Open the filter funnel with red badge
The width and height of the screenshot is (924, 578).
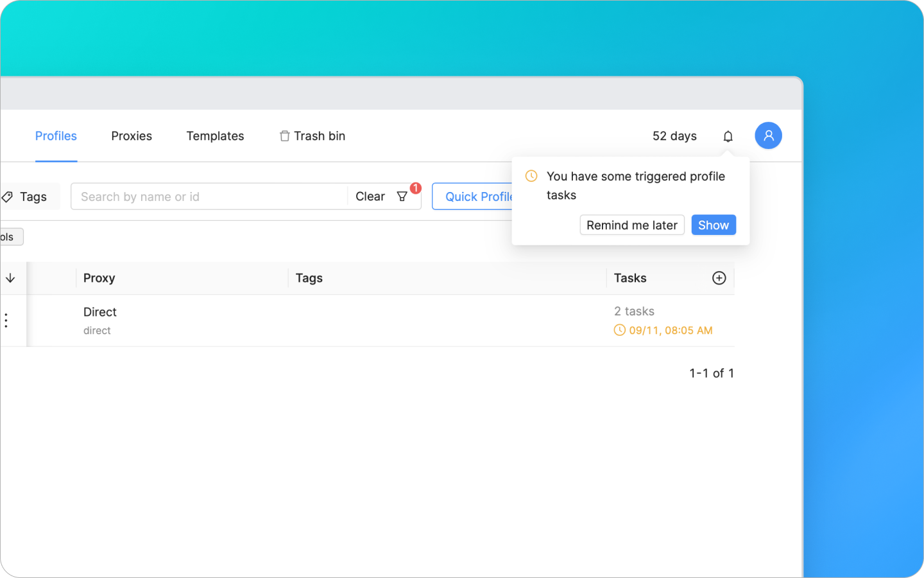click(x=403, y=197)
